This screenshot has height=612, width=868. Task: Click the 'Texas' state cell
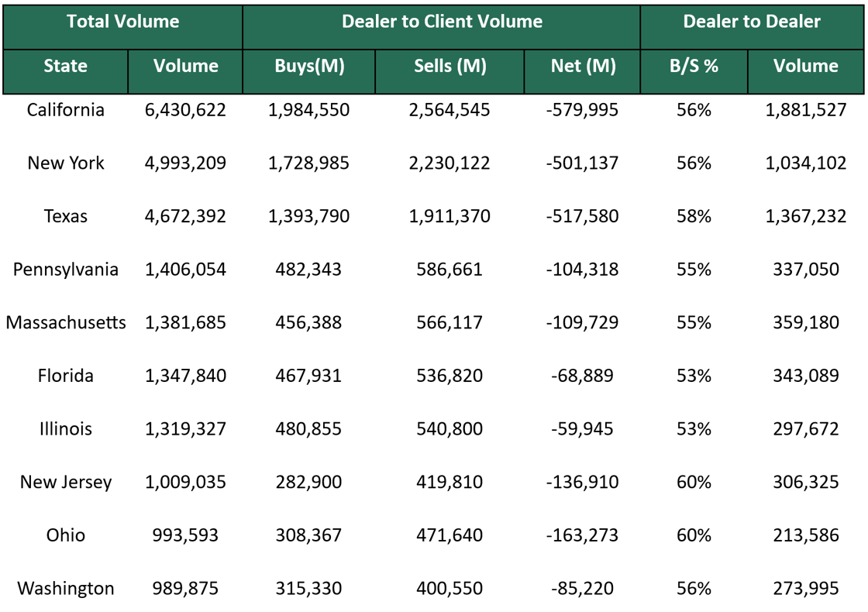click(x=65, y=216)
